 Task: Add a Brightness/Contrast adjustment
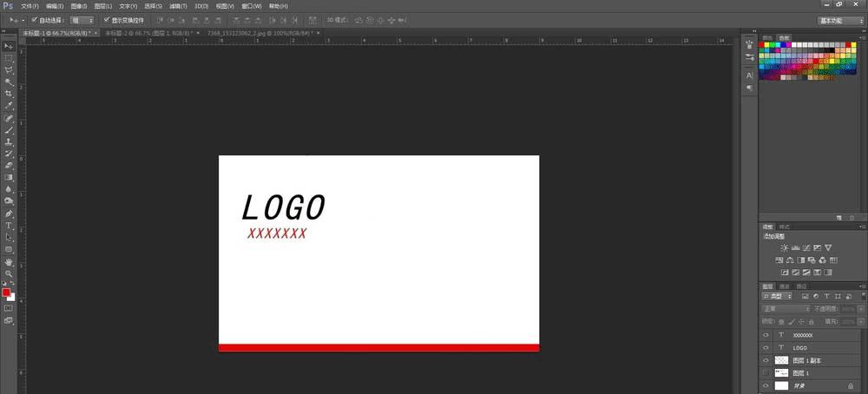[785, 248]
